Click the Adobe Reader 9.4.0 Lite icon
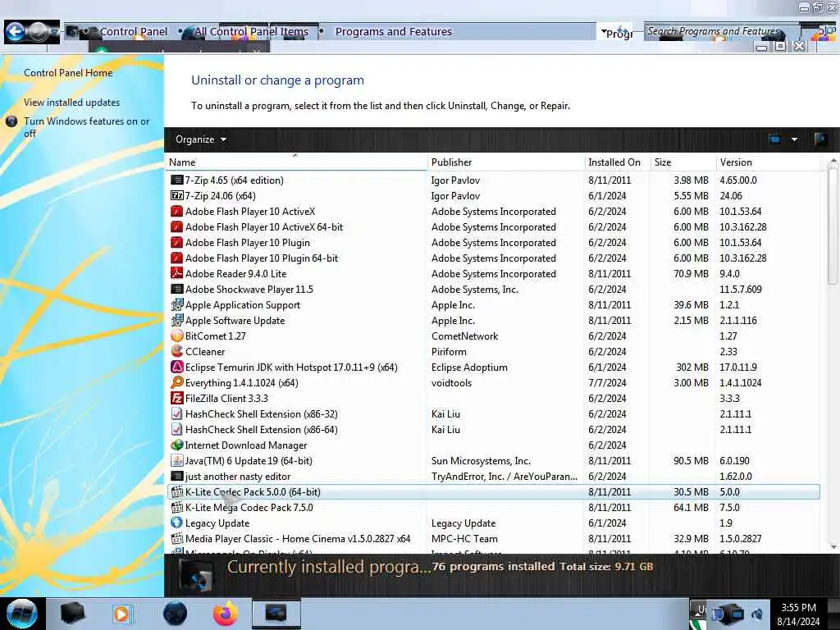 click(x=177, y=273)
